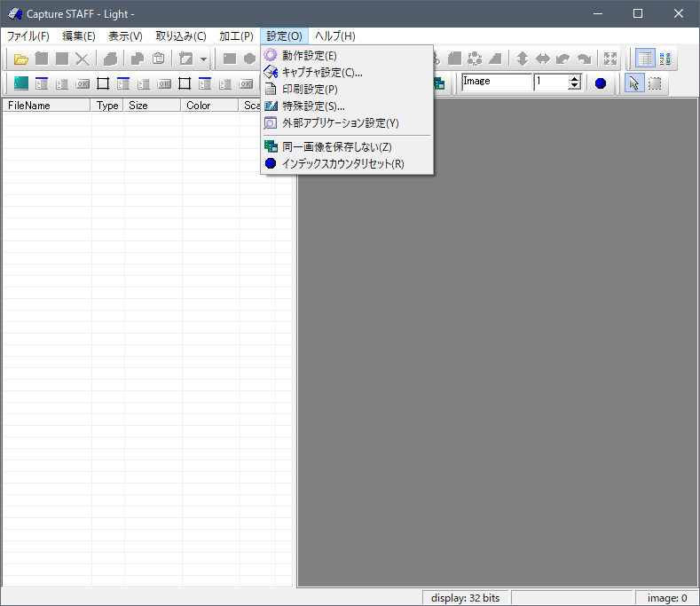Click the grey solid square stop icon
The height and width of the screenshot is (606, 700).
pos(62,59)
